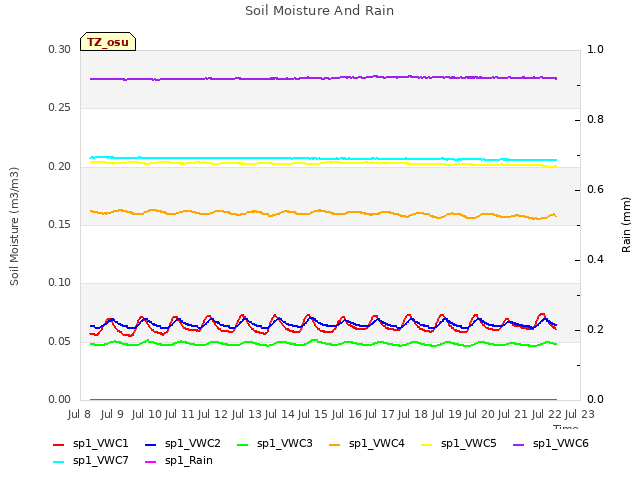The height and width of the screenshot is (480, 640).
Task: Toggle sp1_VWC7 legend entry
Action: 91,461
